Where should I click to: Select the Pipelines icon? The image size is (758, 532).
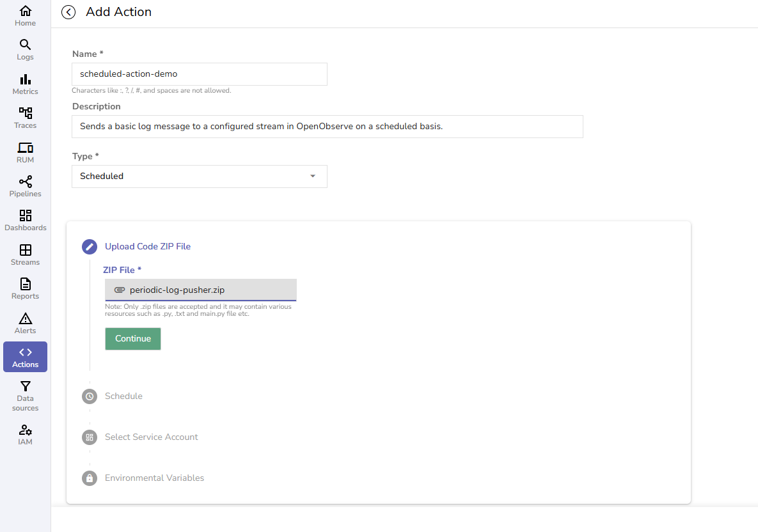click(25, 185)
